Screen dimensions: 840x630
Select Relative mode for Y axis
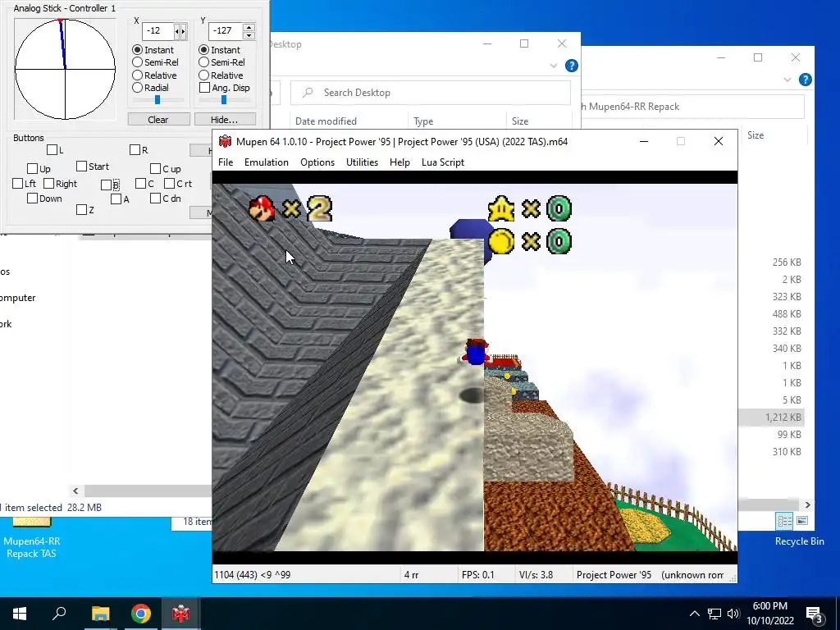click(204, 75)
